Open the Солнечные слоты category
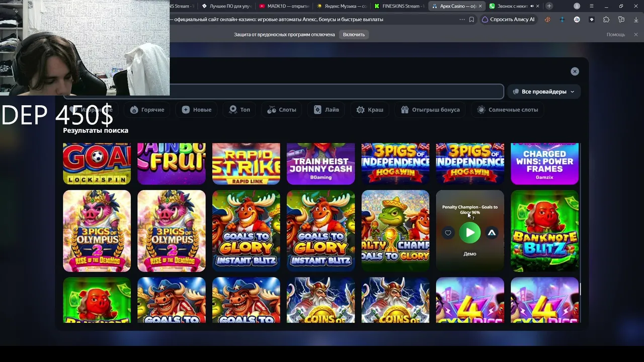This screenshot has width=644, height=362. (x=508, y=110)
